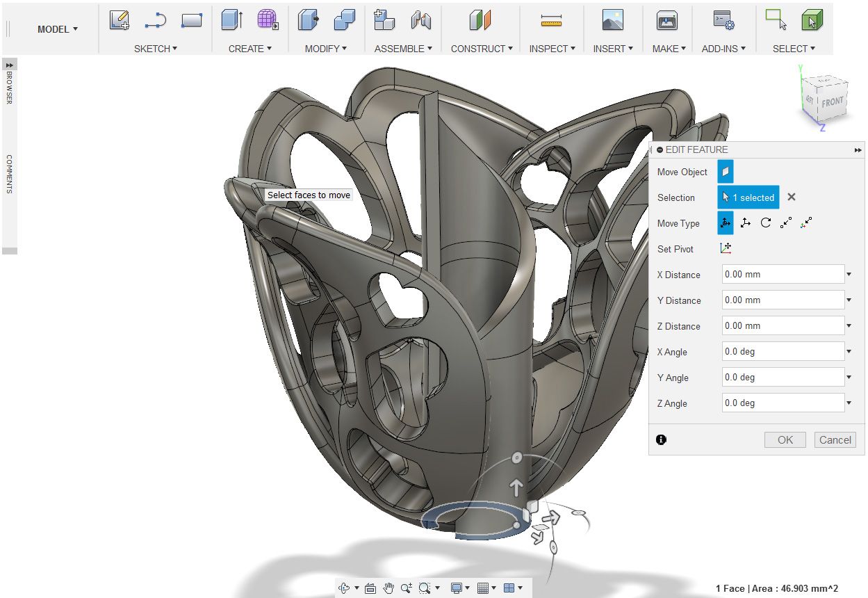
Task: Open the MODEL workspace menu
Action: (x=57, y=29)
